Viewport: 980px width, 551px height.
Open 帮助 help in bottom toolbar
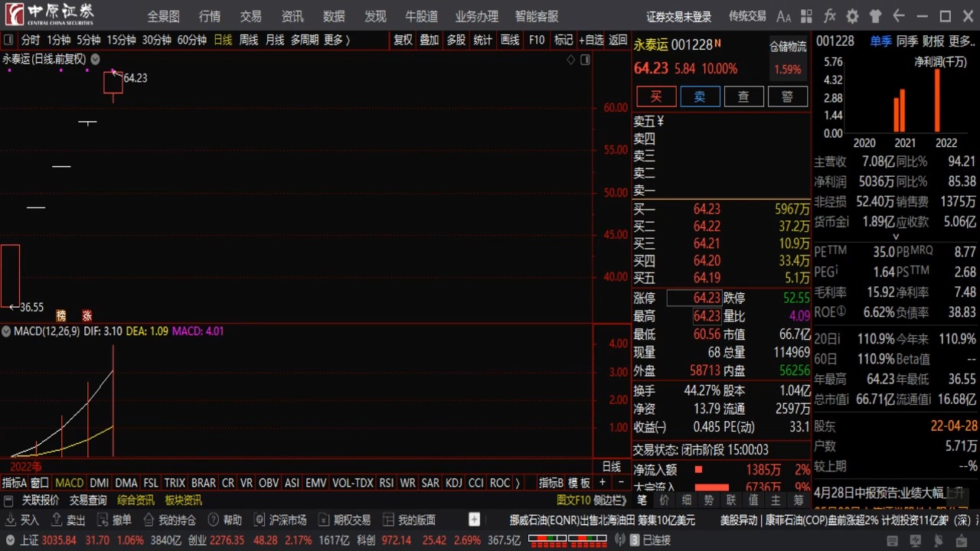pyautogui.click(x=225, y=520)
